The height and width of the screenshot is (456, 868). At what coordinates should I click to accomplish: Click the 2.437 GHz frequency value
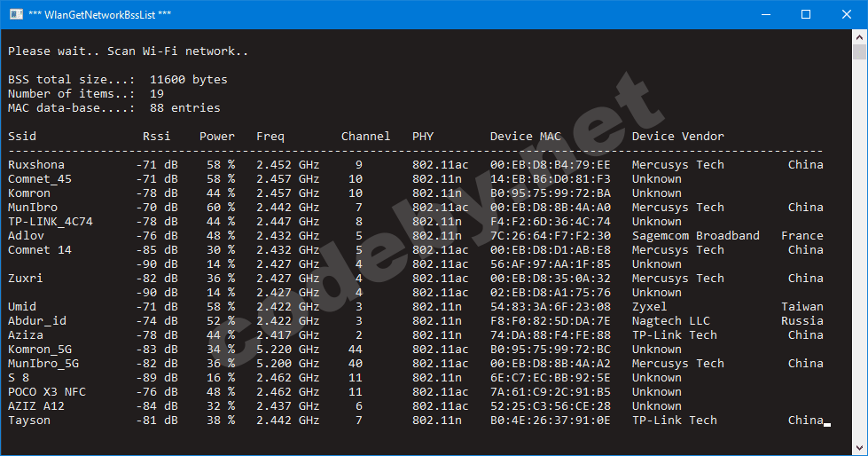click(288, 406)
